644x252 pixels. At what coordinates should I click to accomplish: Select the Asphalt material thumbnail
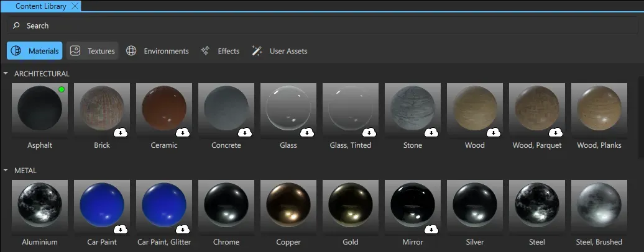(40, 110)
